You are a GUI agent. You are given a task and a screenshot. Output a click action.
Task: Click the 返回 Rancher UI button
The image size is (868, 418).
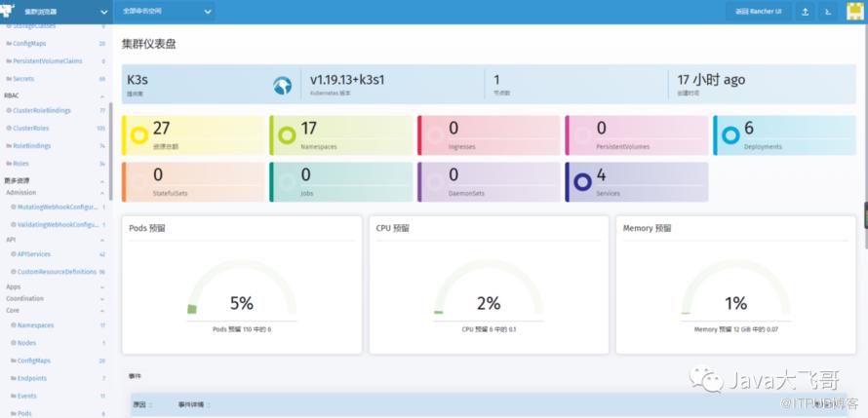(758, 12)
